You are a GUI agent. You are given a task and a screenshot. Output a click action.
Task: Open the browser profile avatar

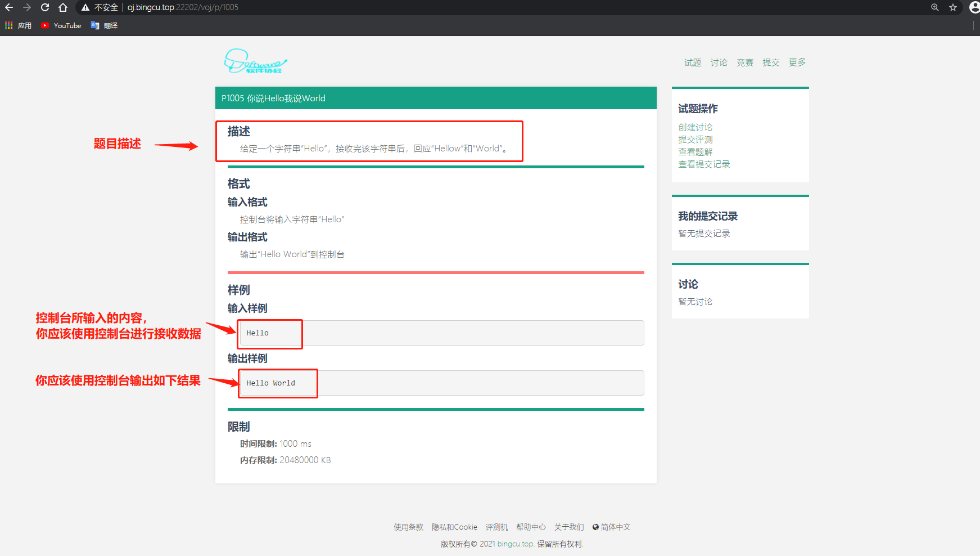pos(974,7)
